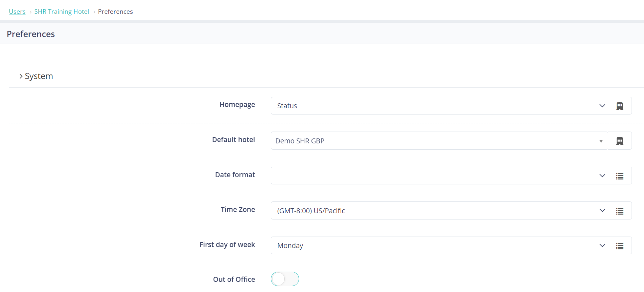This screenshot has width=644, height=292.
Task: Click the list icon beside Time Zone
Action: coord(620,211)
